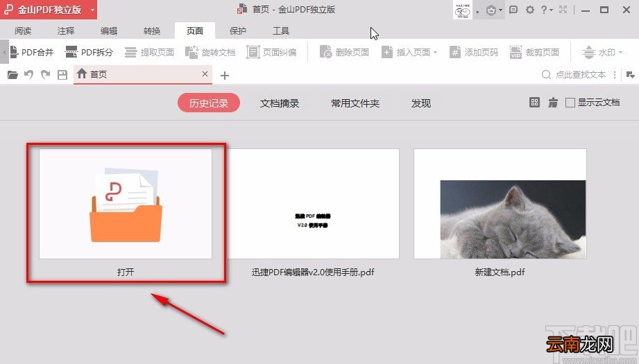The image size is (639, 364).
Task: Click the fullscreen arrows icon
Action: [x=563, y=10]
